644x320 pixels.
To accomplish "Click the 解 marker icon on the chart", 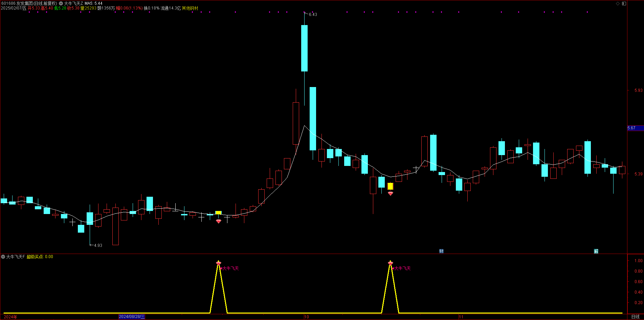I will click(596, 251).
